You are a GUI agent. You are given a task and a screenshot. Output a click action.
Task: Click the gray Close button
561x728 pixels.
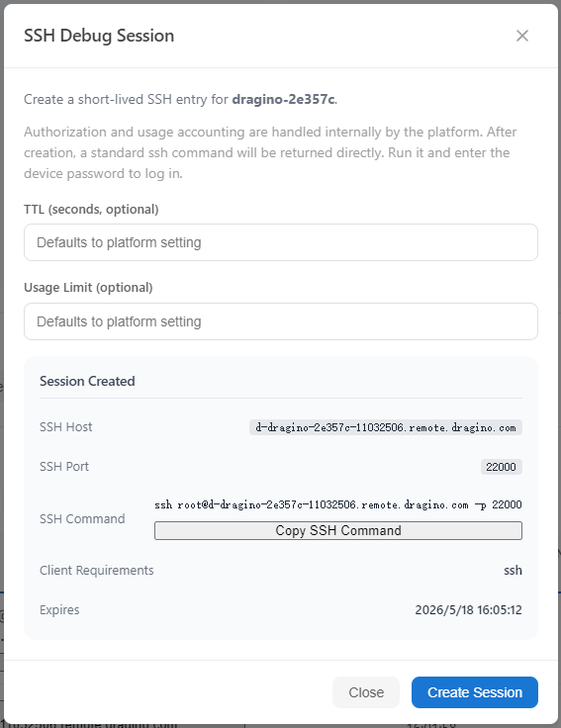click(366, 692)
